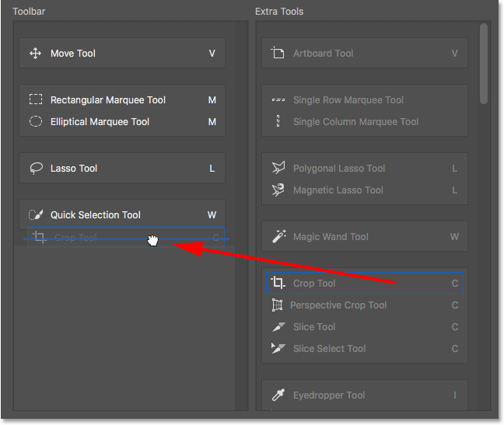Click the W shortcut of Magic Wand Tool

tap(454, 236)
